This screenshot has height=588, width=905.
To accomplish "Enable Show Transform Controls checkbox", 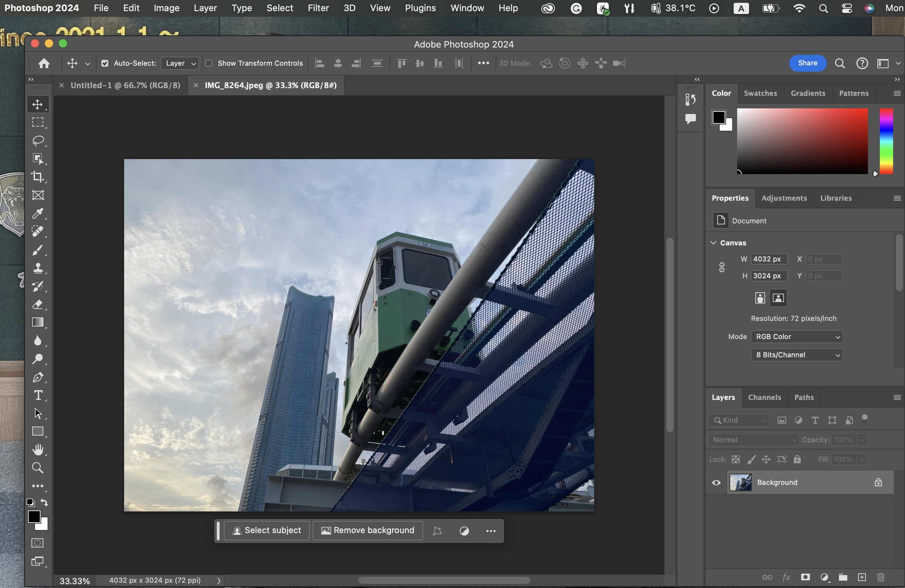I will tap(209, 64).
